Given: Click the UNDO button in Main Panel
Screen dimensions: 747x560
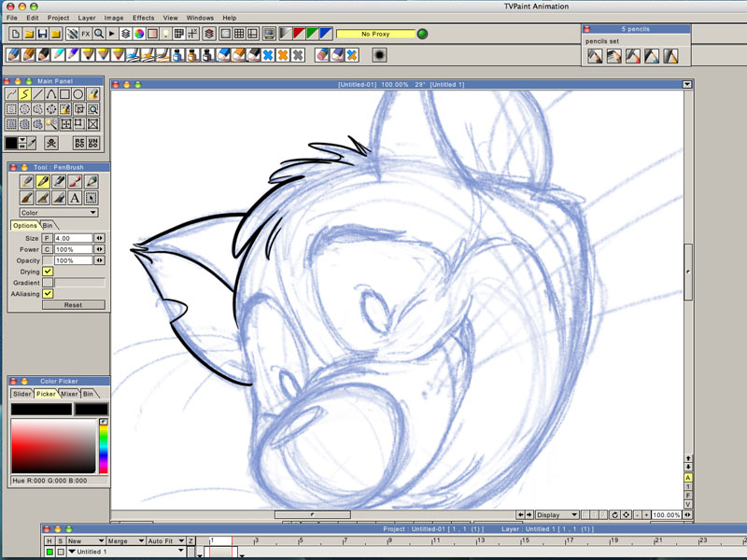Looking at the screenshot, I should [92, 143].
